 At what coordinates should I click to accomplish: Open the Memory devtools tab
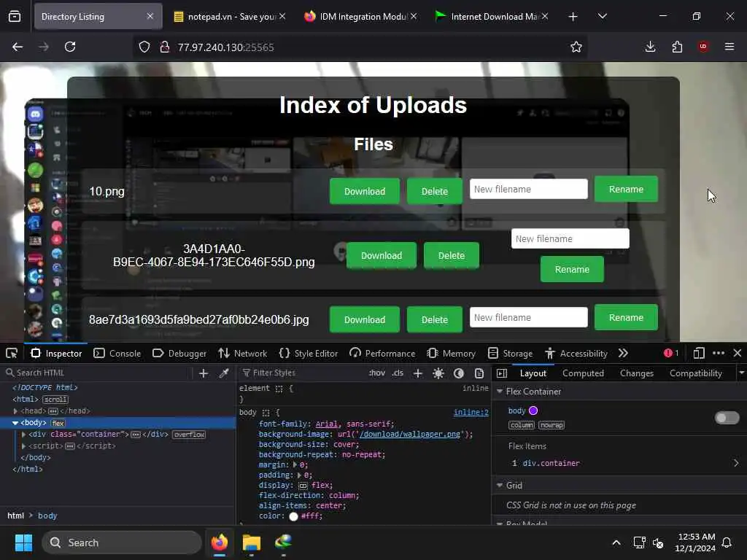pos(451,354)
